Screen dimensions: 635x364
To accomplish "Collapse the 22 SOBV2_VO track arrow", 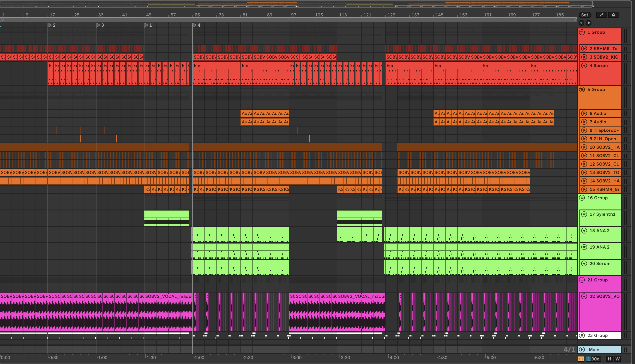I will click(x=584, y=296).
